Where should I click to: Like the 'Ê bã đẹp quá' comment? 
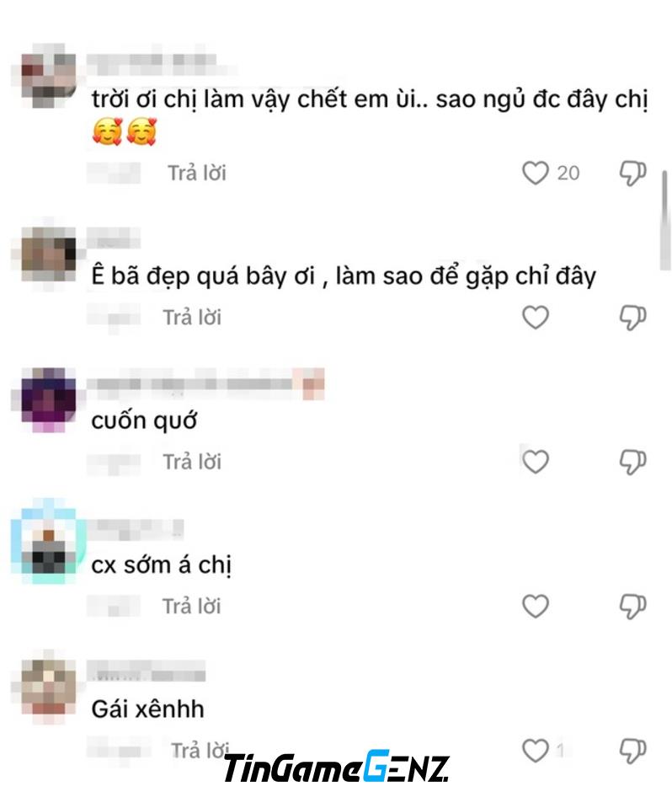click(x=536, y=318)
